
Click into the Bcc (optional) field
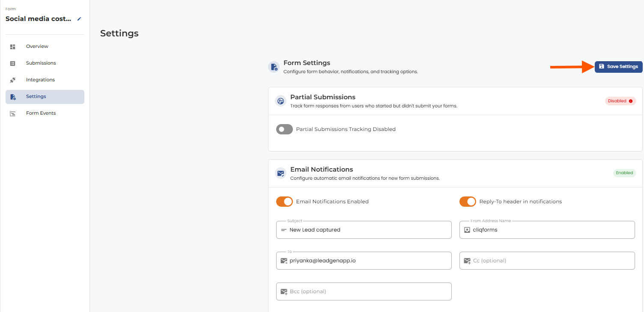364,291
